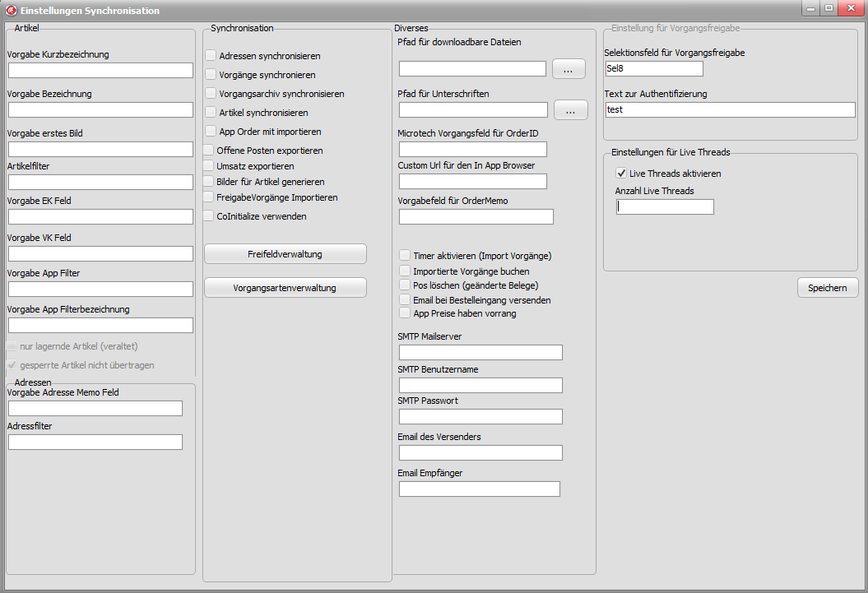Select the Anzahl Live Threads field

665,207
